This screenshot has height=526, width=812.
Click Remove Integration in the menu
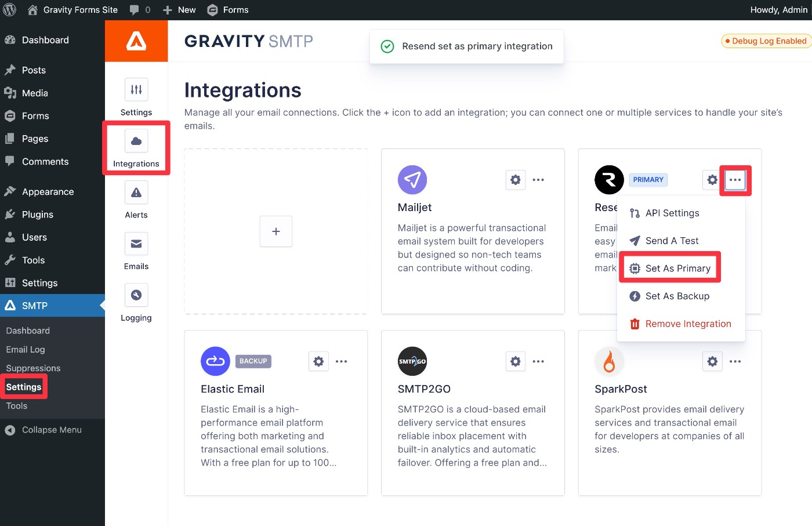click(688, 324)
